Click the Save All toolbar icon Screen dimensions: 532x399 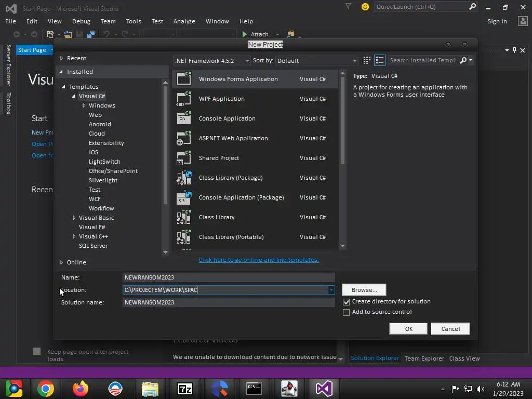coord(90,34)
